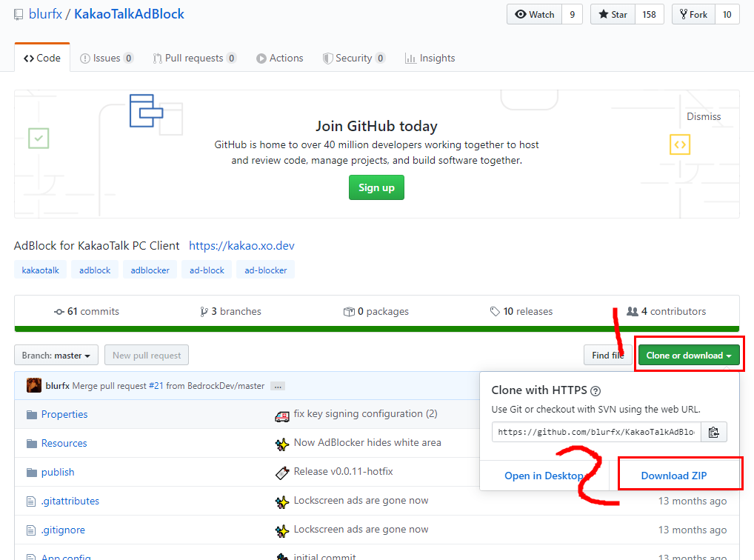Viewport: 754px width, 560px height.
Task: Open the Security tab
Action: pos(354,59)
